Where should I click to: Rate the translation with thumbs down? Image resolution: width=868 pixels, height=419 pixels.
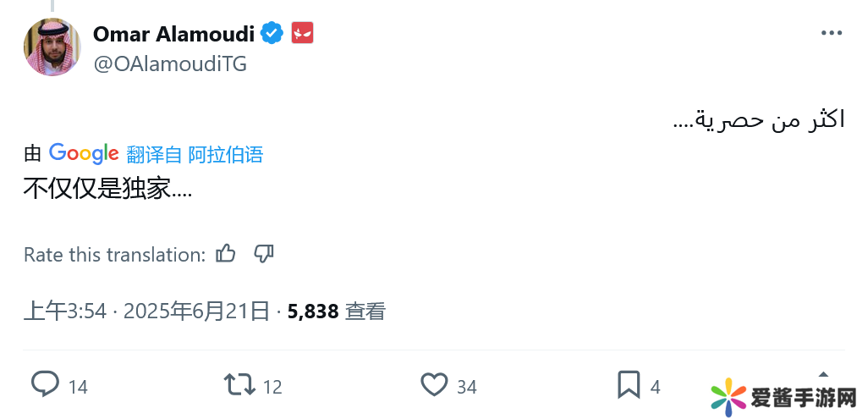coord(264,254)
